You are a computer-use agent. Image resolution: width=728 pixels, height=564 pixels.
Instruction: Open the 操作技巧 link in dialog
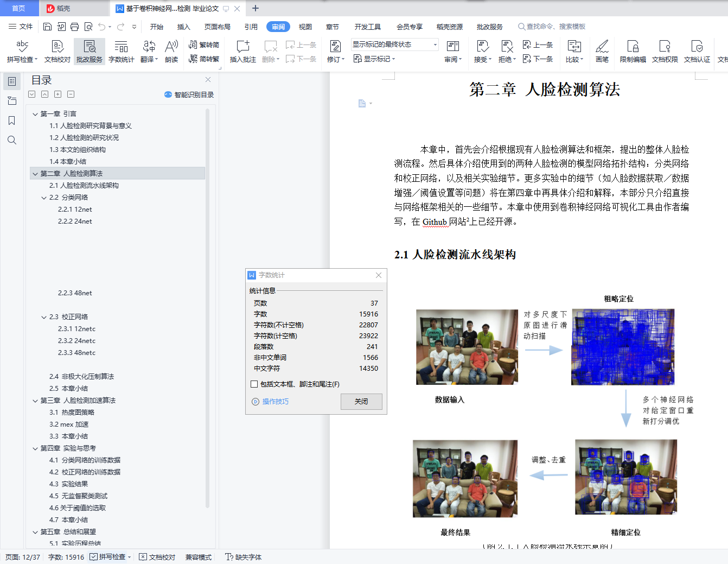(271, 402)
